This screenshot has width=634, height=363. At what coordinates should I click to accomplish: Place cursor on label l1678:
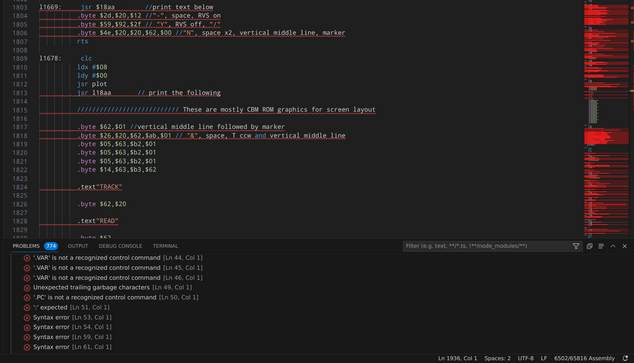[50, 59]
